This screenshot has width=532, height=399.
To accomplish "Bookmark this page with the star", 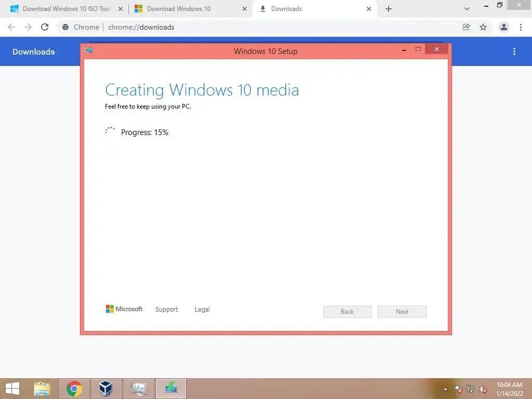I will tap(483, 27).
